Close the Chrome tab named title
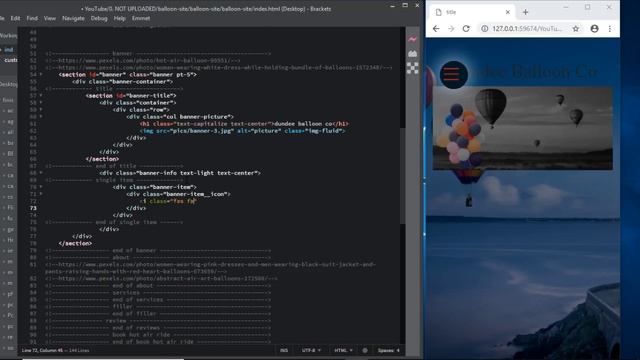Image resolution: width=640 pixels, height=360 pixels. point(508,12)
